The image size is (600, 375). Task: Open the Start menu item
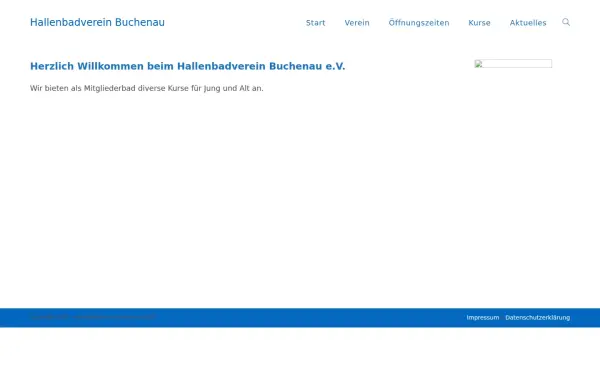[x=316, y=23]
